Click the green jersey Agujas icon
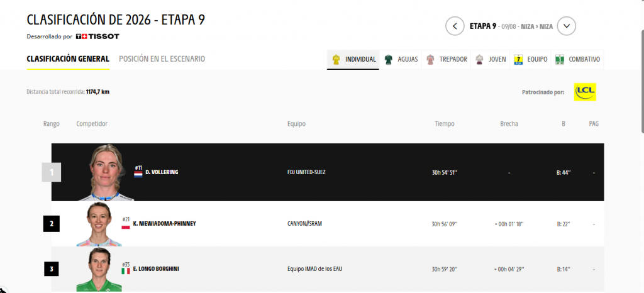Viewport: 644px width, 293px height. [x=388, y=60]
